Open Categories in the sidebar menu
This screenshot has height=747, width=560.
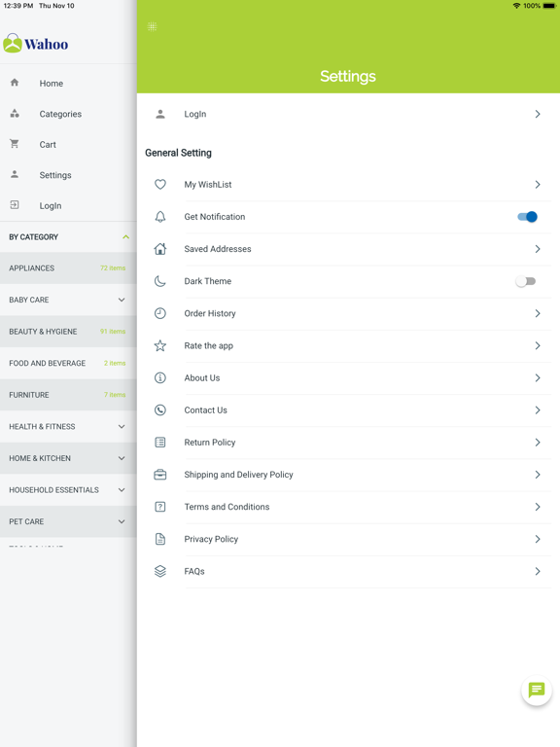(x=68, y=114)
